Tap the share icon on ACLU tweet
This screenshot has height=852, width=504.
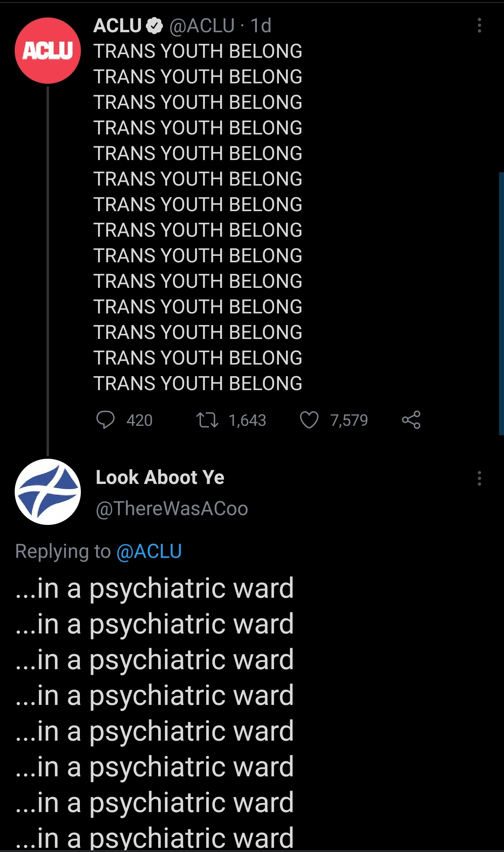[411, 420]
